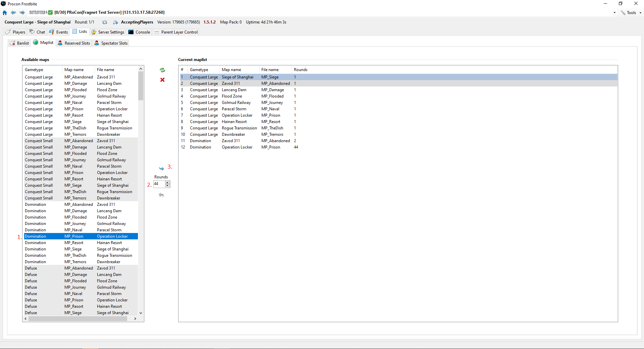The height and width of the screenshot is (349, 644).
Task: Click the back arrow navigation icon
Action: 13,13
